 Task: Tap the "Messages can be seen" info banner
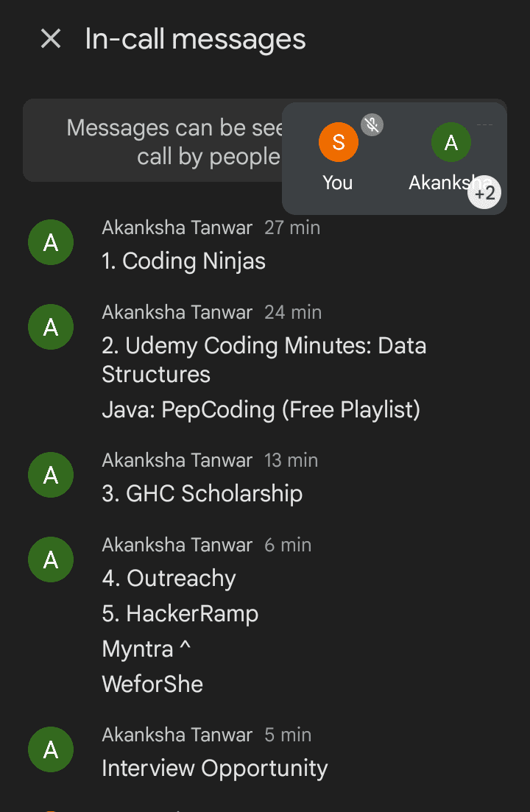point(155,141)
